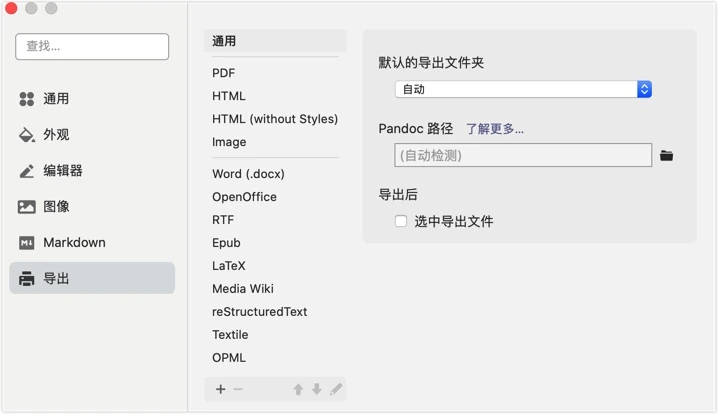Edit export item with pencil icon

pos(336,389)
